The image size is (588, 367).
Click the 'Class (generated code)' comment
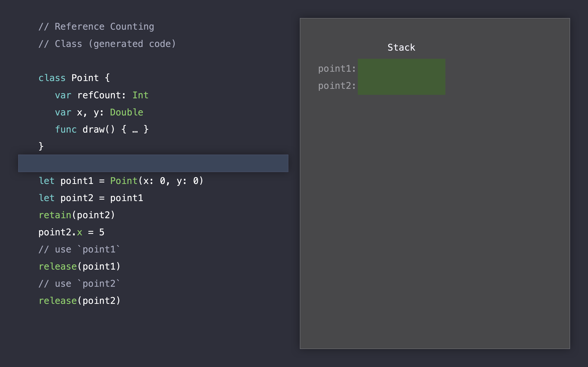pos(107,44)
